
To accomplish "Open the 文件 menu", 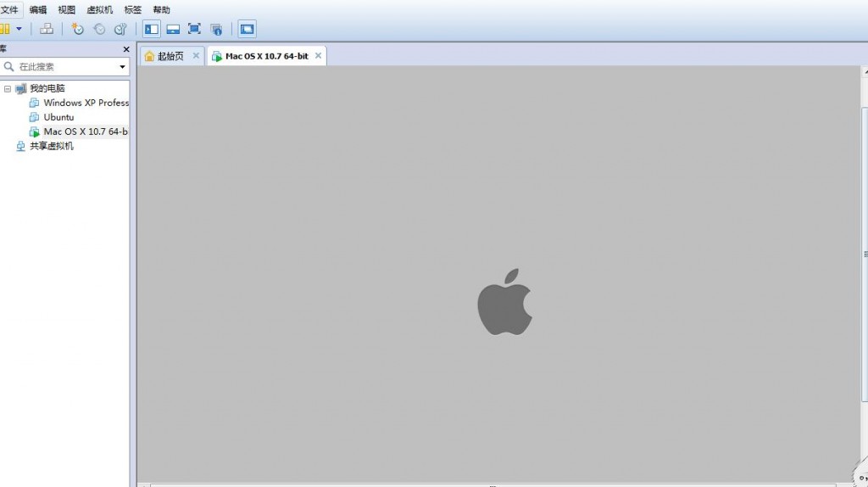I will (x=8, y=9).
